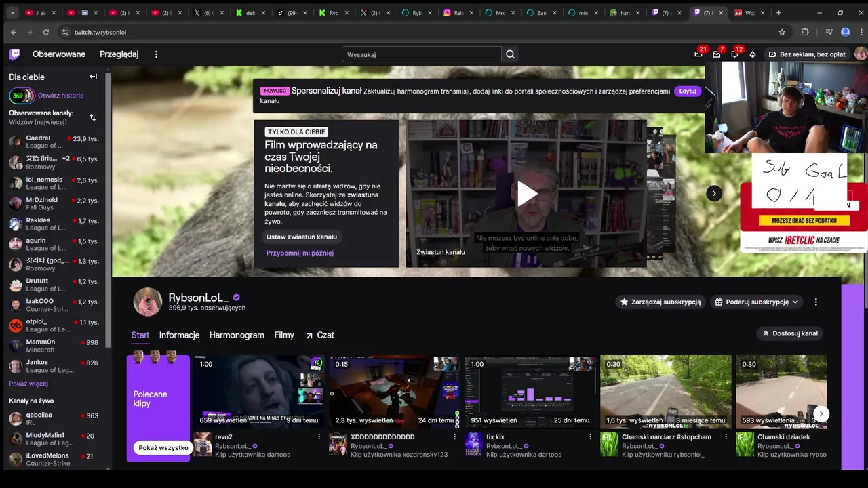
Task: Open the Chamski narciarz #stopcham clip thumbnail
Action: pyautogui.click(x=666, y=392)
